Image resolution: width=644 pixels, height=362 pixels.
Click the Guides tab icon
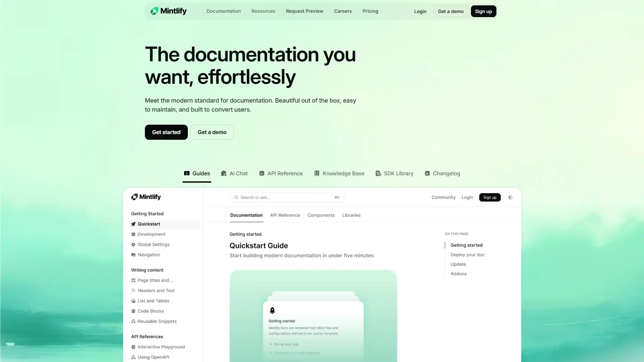point(186,173)
